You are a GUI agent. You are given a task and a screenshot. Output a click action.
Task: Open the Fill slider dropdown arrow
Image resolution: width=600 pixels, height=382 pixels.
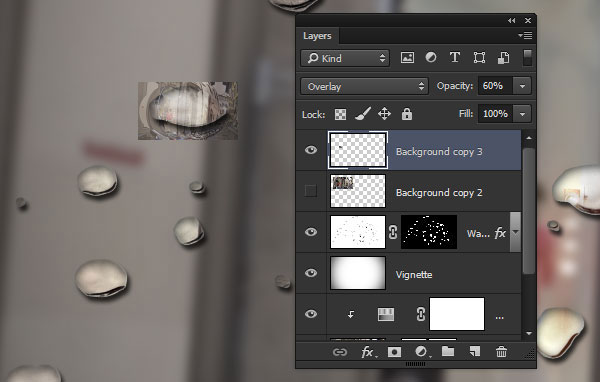click(522, 114)
